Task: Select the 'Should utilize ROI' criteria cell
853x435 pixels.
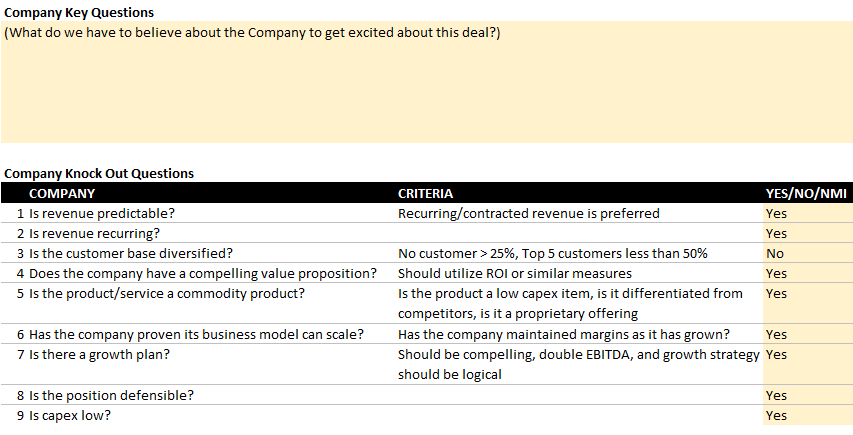Action: [515, 274]
